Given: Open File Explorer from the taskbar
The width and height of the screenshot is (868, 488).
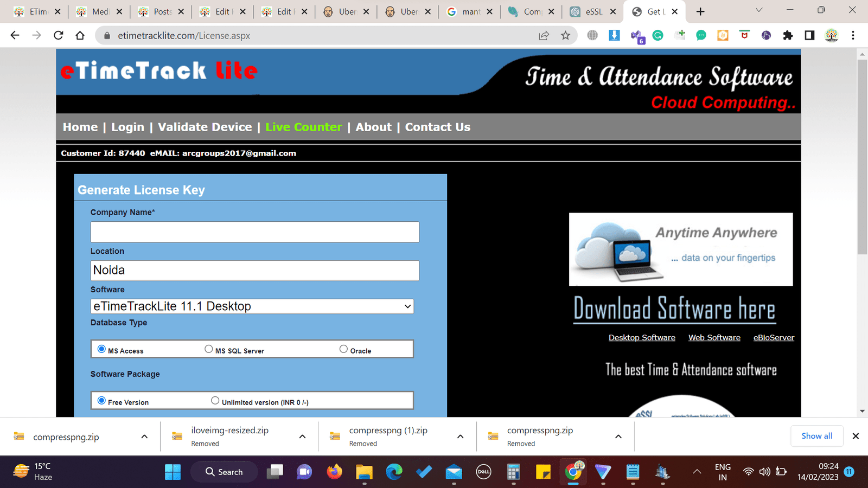Looking at the screenshot, I should tap(364, 472).
